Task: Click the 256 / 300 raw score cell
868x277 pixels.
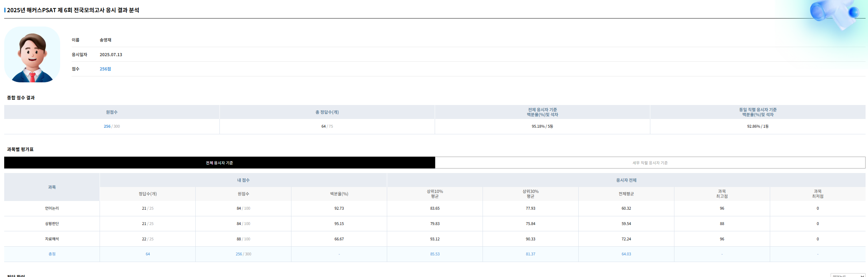Action: coord(112,126)
